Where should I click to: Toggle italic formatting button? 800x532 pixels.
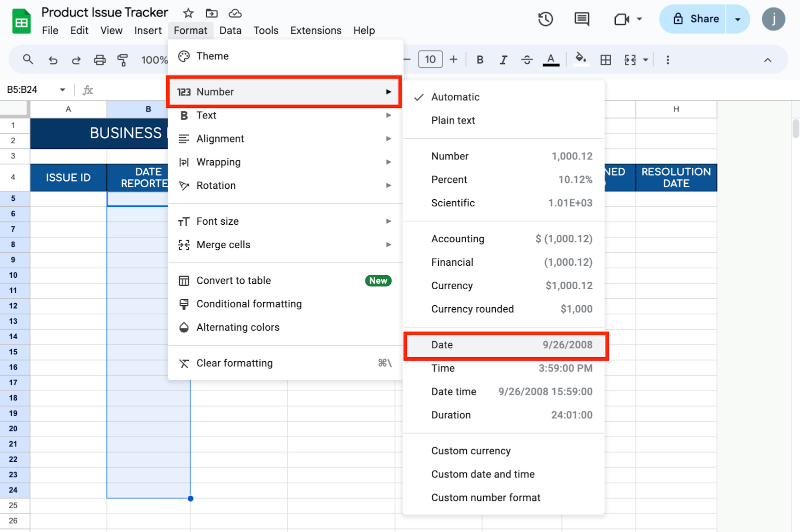tap(503, 60)
